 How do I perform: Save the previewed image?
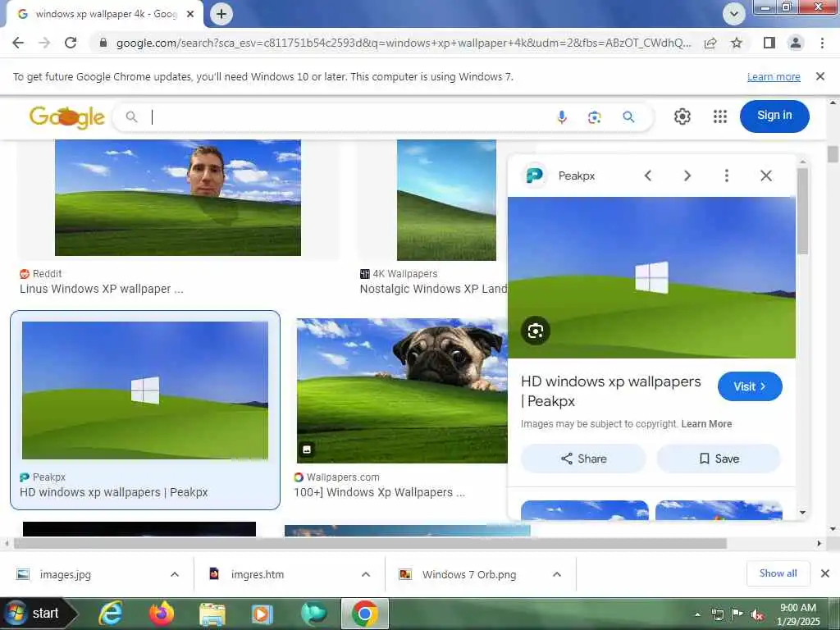[719, 459]
